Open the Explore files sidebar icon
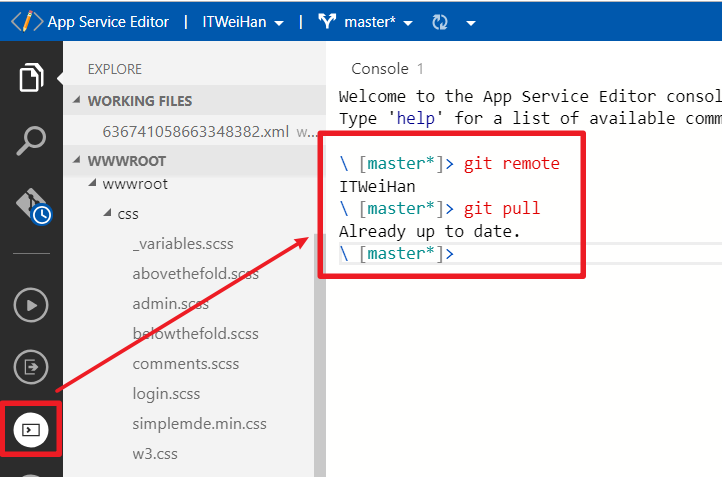The height and width of the screenshot is (478, 722). (x=31, y=77)
